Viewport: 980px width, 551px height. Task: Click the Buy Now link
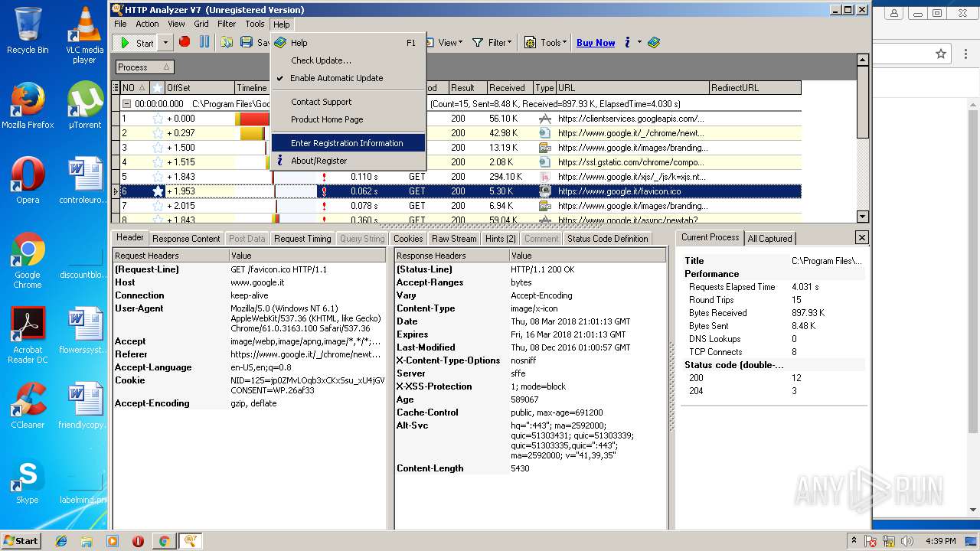tap(596, 43)
